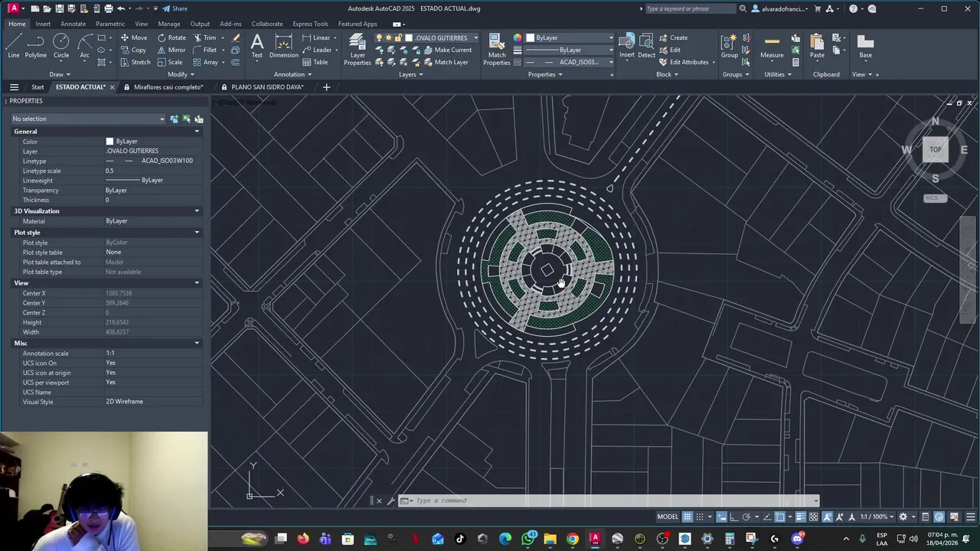Image resolution: width=980 pixels, height=551 pixels.
Task: Collapse the General properties section
Action: point(197,132)
